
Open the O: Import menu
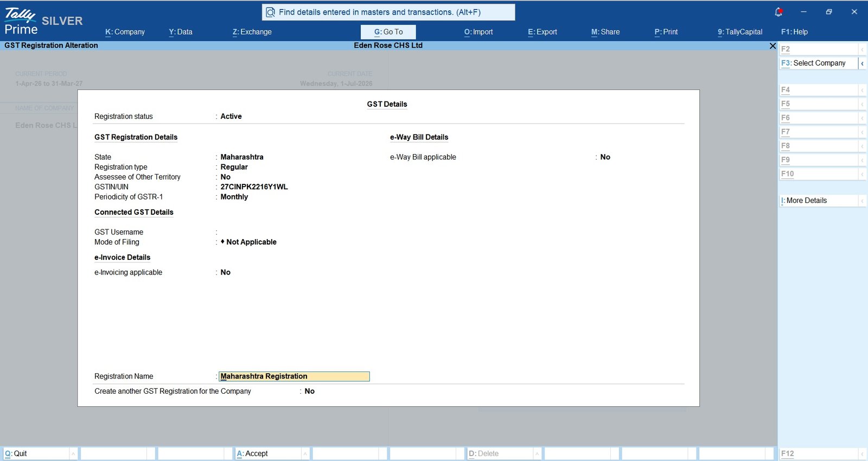point(478,32)
